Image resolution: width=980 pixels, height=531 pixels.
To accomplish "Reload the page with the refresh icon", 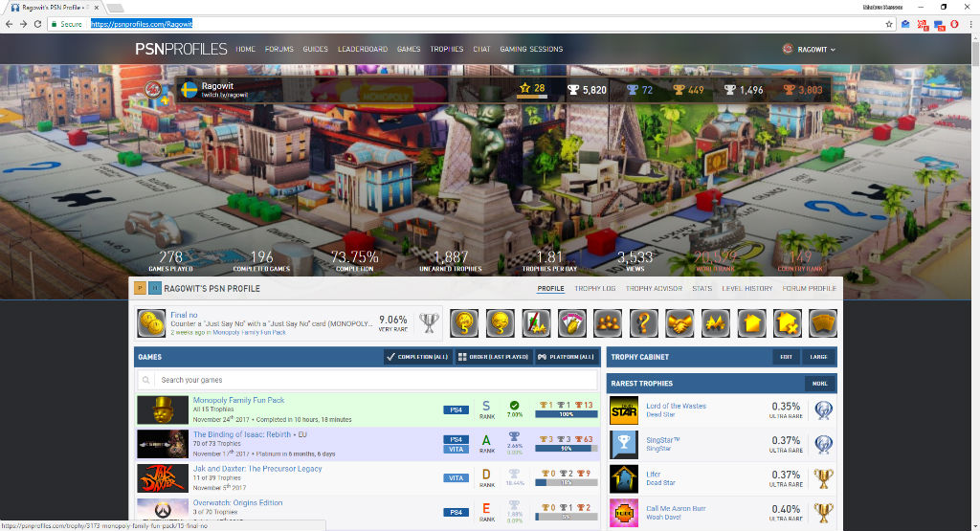I will [x=37, y=24].
